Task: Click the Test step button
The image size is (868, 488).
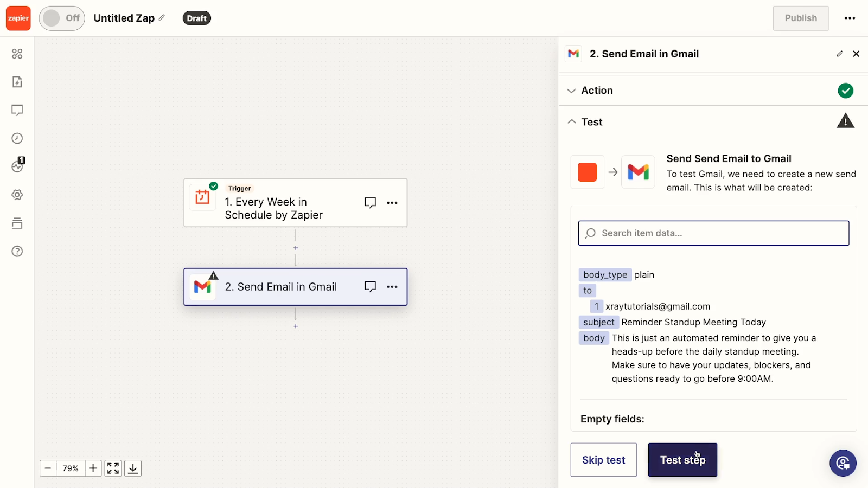Action: tap(682, 460)
